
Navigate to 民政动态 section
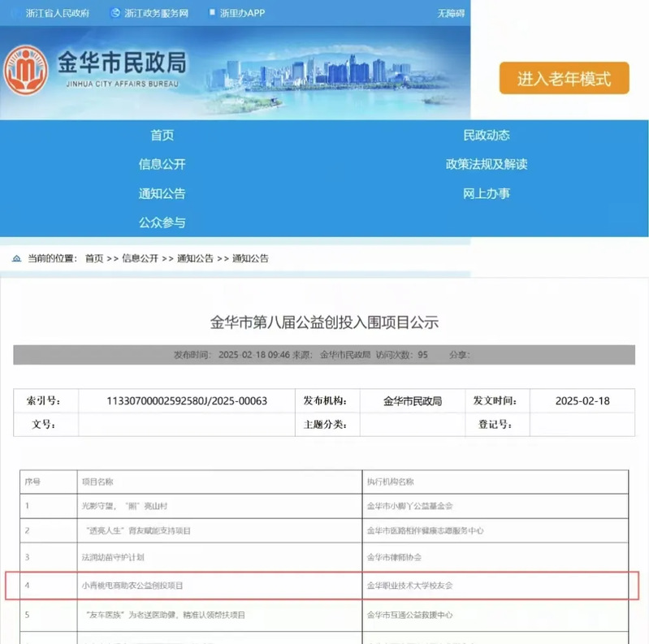click(486, 135)
